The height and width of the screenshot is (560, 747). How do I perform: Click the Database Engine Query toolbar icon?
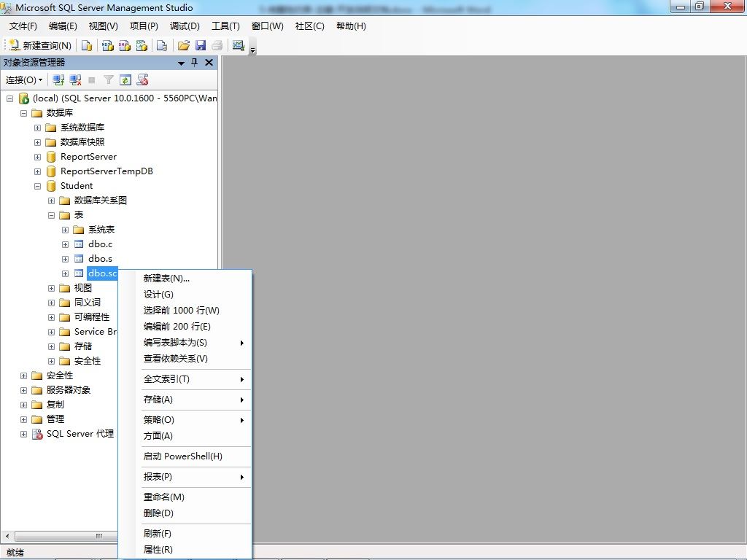[87, 46]
